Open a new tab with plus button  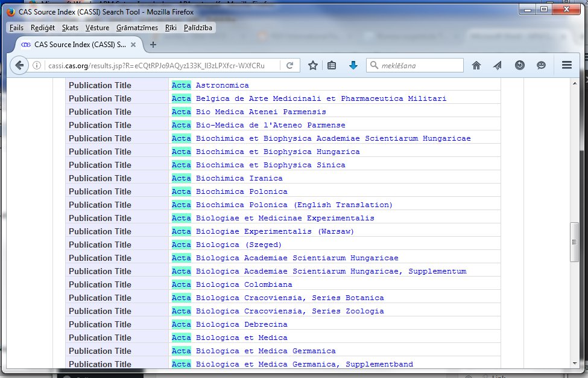coord(153,45)
